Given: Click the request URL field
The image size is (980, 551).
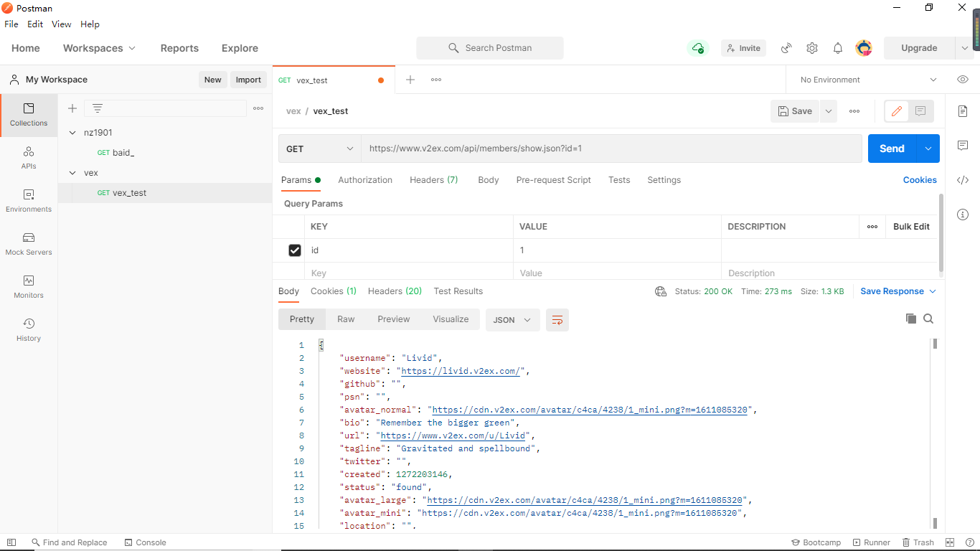Looking at the screenshot, I should pos(611,149).
